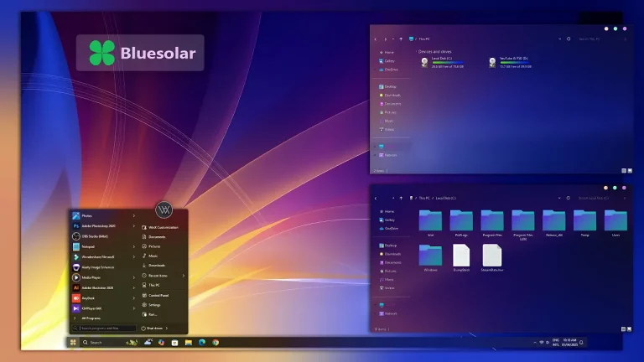This screenshot has height=362, width=644.
Task: Select Music in start menu right column
Action: [x=150, y=256]
